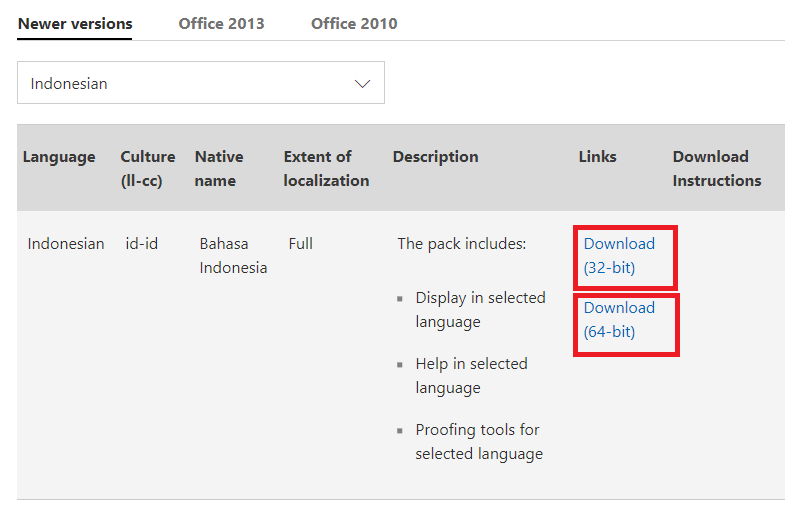Click the Download (32-bit) link
Image resolution: width=799 pixels, height=521 pixels.
(619, 256)
